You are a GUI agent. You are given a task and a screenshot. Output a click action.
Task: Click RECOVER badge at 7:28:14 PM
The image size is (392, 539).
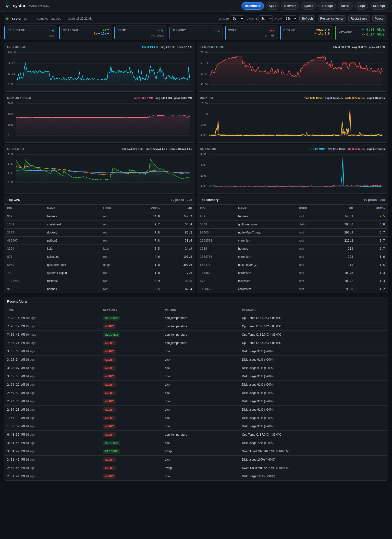coord(111,318)
